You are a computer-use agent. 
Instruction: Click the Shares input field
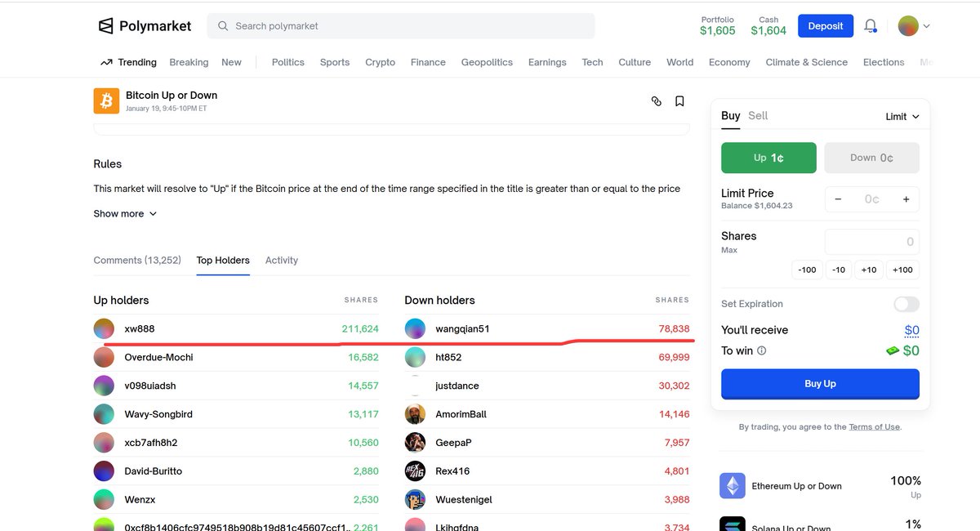(x=872, y=242)
